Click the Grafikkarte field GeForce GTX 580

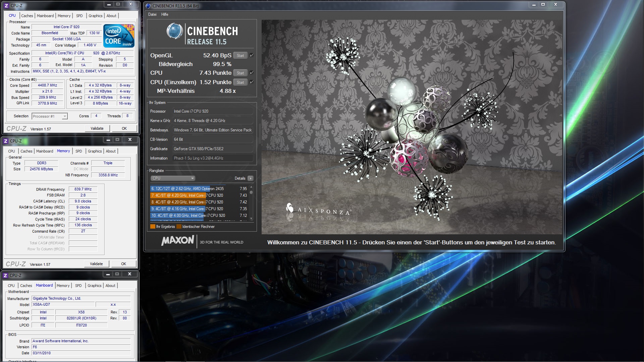point(213,149)
